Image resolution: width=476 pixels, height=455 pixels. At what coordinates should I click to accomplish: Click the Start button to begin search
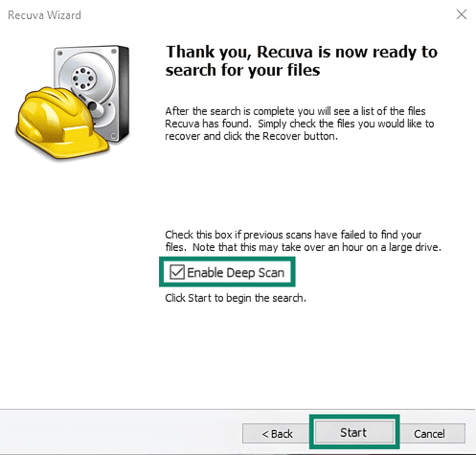354,432
